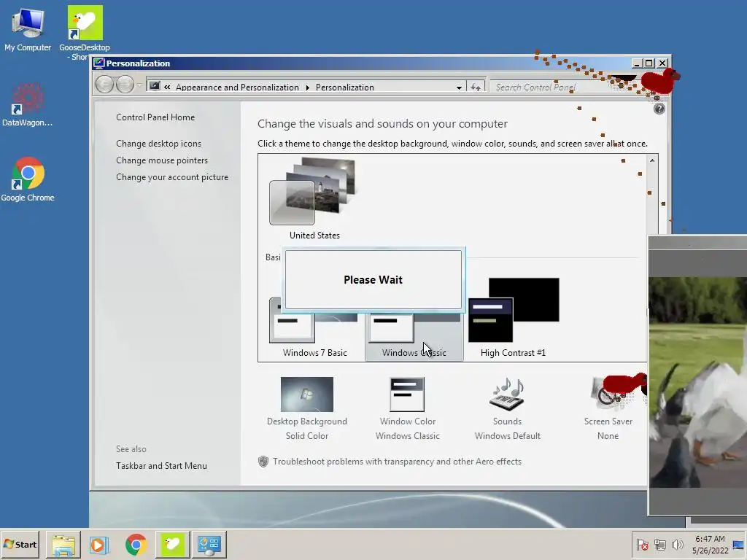This screenshot has width=747, height=560.
Task: Click network tray icon
Action: tap(659, 545)
